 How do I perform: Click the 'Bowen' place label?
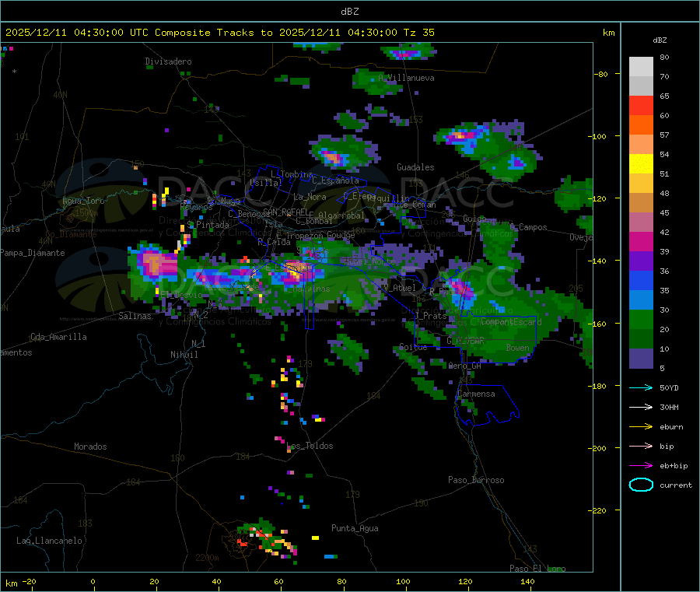point(517,348)
